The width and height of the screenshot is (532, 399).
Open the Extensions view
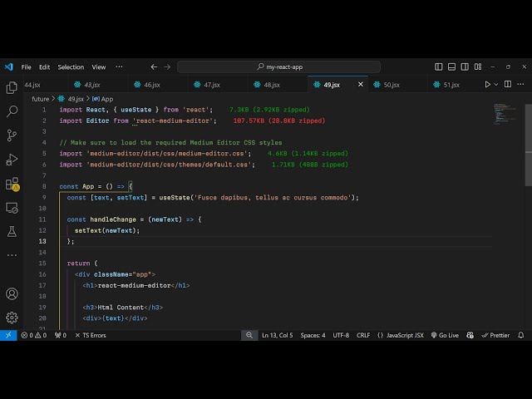(12, 184)
